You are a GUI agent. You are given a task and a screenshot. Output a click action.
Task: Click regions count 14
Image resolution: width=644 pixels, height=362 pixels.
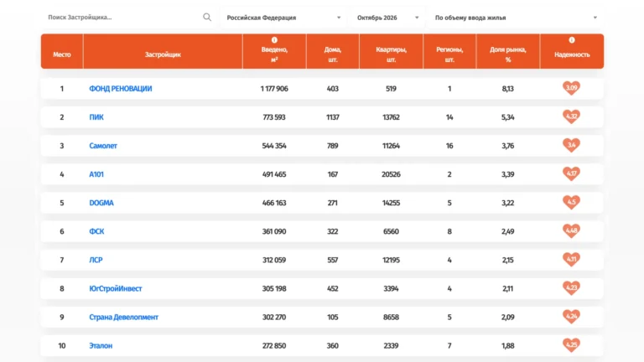point(449,117)
